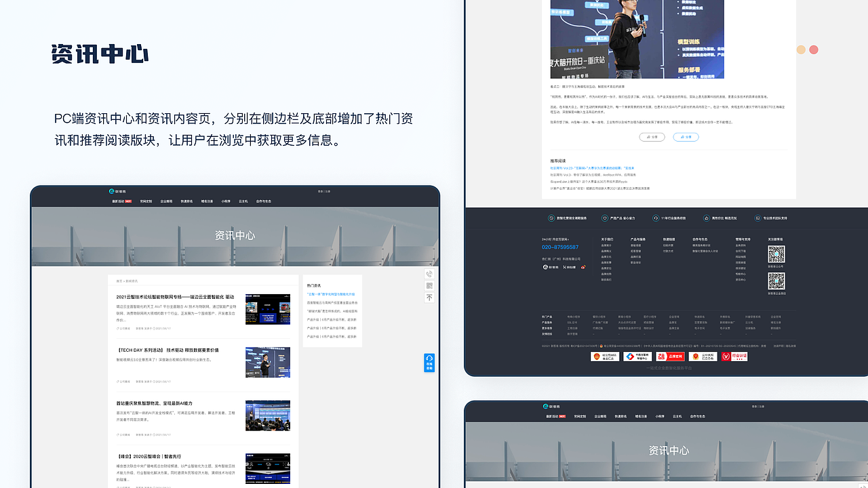Click the 热门资讯 sidebar heading
The width and height of the screenshot is (868, 488).
(314, 285)
